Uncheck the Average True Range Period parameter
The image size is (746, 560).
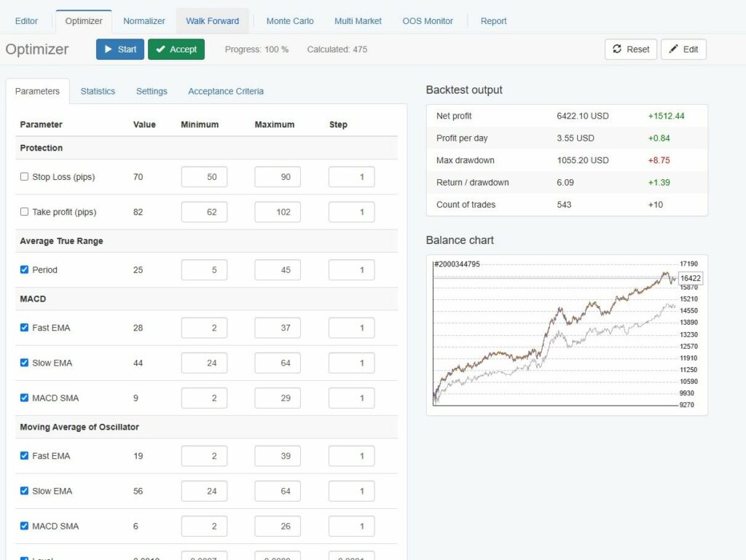[x=23, y=269]
